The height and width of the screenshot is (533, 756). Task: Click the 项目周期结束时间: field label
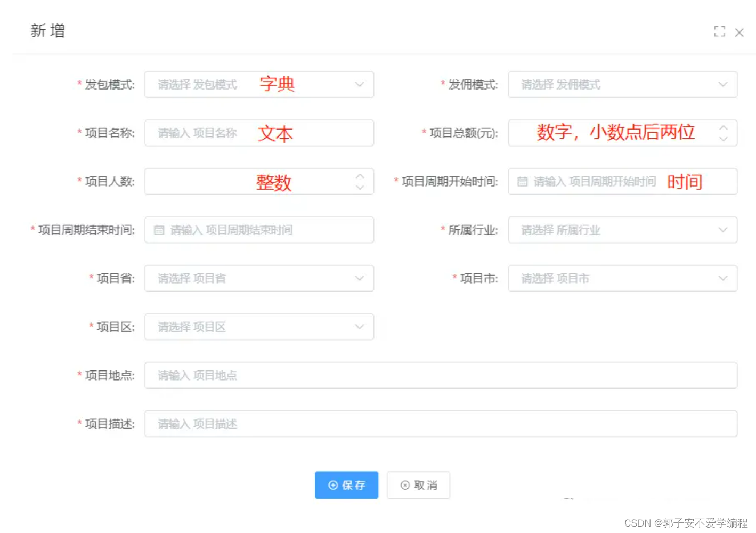pos(86,230)
